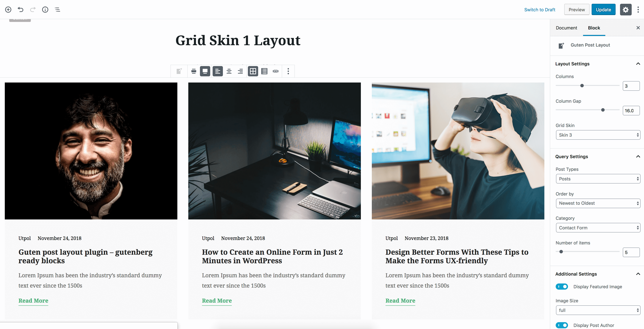The height and width of the screenshot is (329, 644).
Task: Click the list view layout icon
Action: 264,71
